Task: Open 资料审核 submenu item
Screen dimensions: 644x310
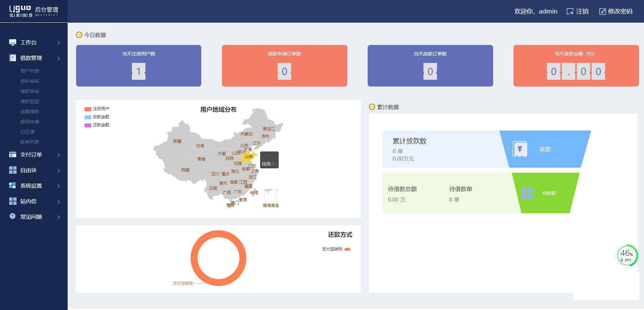Action: pyautogui.click(x=30, y=81)
